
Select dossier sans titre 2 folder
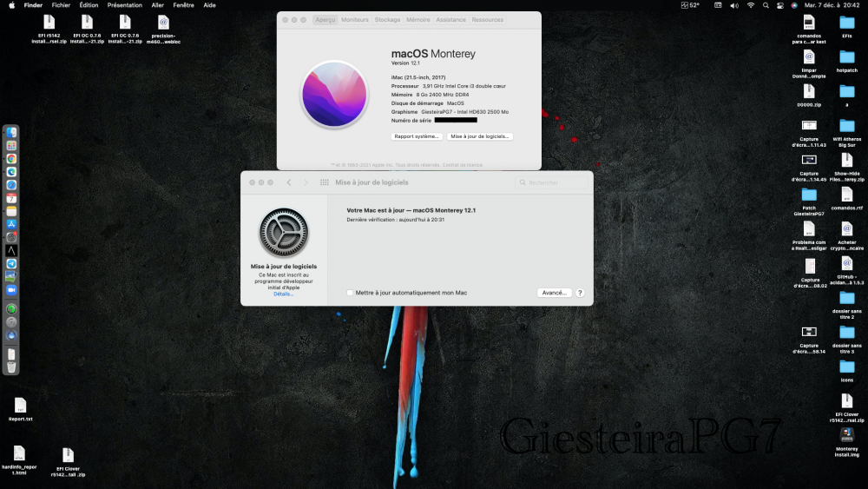[847, 304]
